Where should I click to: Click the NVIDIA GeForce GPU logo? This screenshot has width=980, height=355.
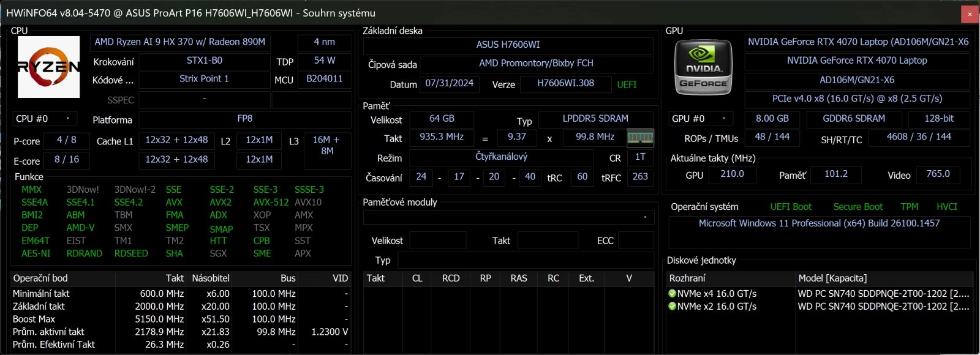[x=703, y=67]
